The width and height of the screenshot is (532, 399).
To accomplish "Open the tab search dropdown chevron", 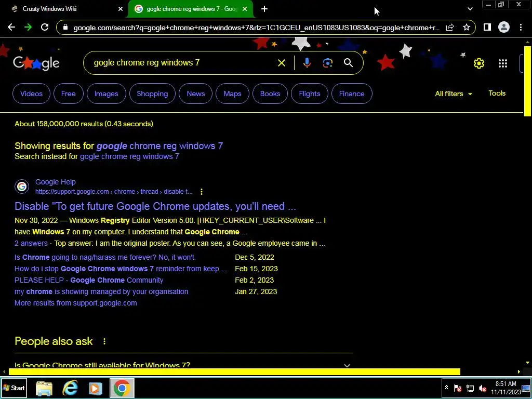I will (470, 9).
